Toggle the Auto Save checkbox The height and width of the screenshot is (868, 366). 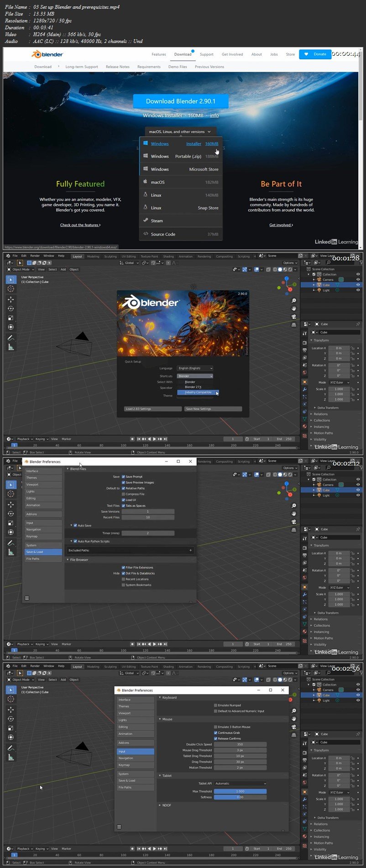tap(75, 525)
